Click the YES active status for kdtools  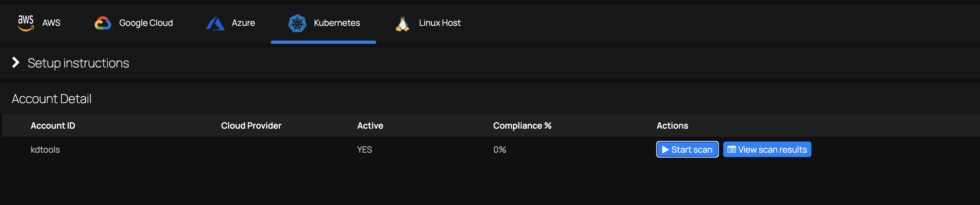(x=364, y=149)
